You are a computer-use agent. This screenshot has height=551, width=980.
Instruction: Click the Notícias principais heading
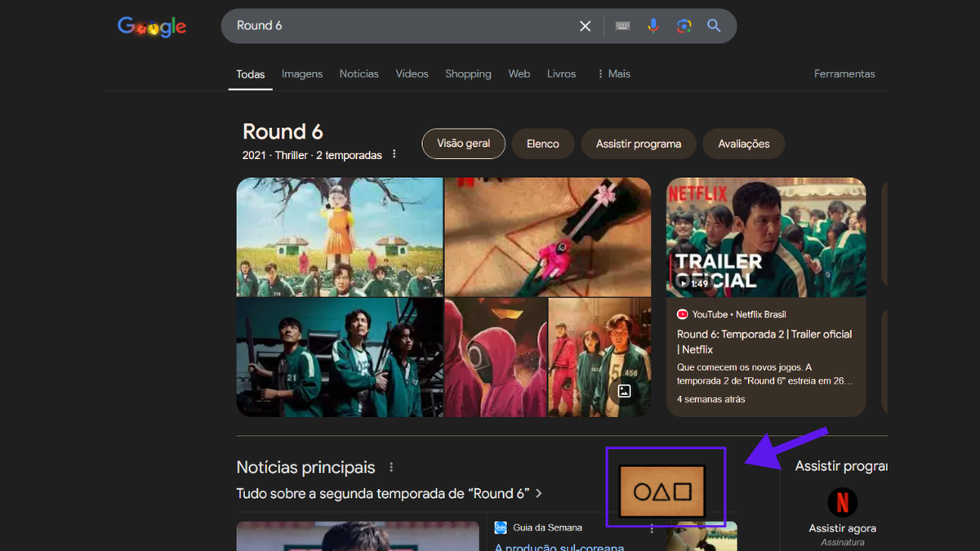[305, 468]
